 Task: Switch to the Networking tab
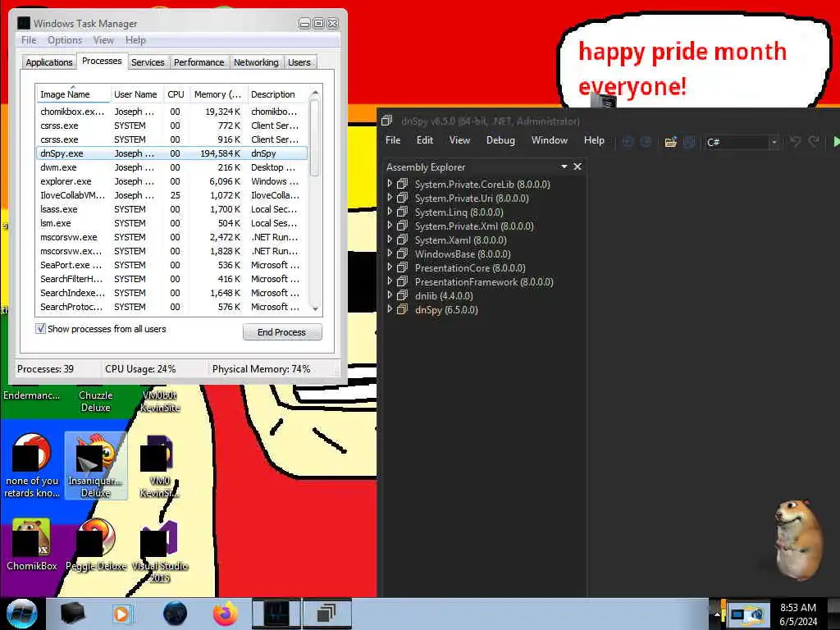(x=256, y=62)
